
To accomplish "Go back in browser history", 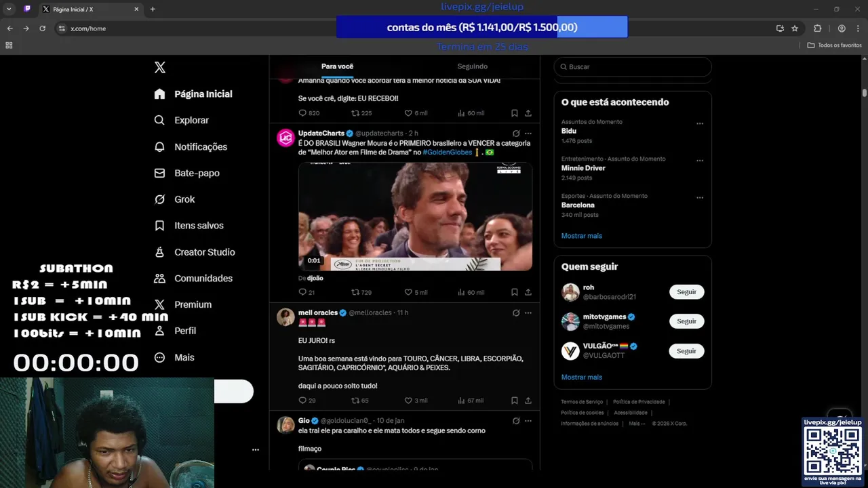I will coord(9,28).
